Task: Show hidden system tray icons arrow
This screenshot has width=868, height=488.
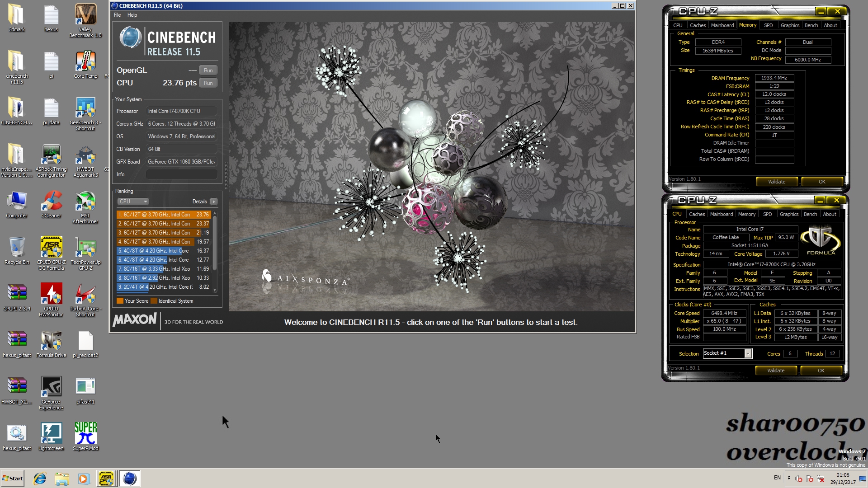Action: tap(789, 478)
